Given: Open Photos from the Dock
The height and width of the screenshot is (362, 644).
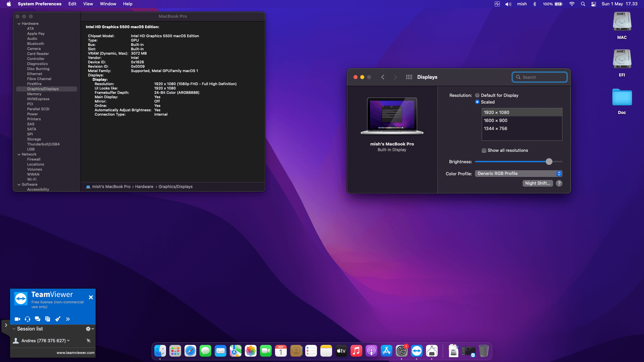Looking at the screenshot, I should pos(251,351).
